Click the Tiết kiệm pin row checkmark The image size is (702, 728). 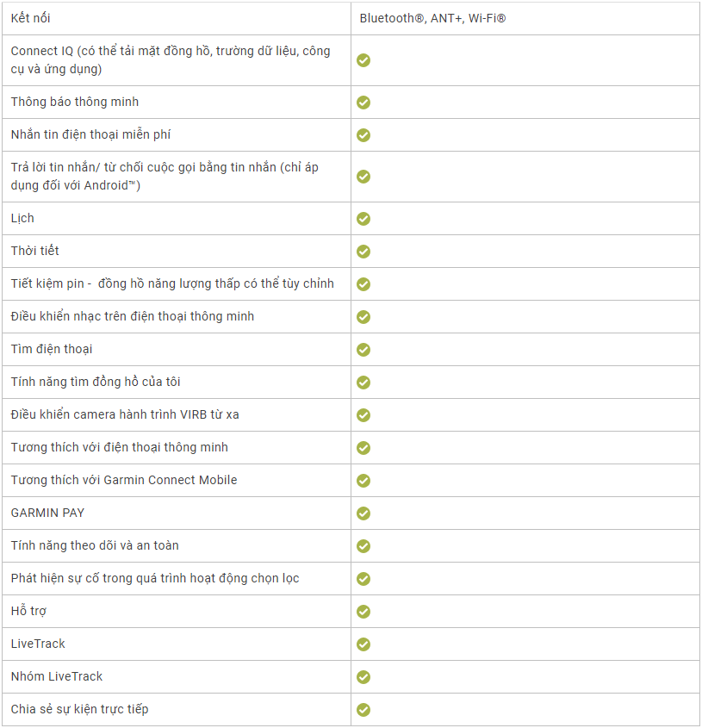click(x=363, y=284)
